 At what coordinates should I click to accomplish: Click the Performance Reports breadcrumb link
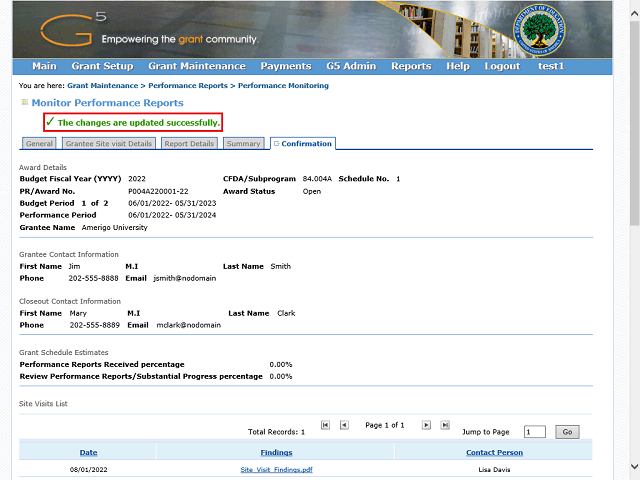(x=189, y=86)
